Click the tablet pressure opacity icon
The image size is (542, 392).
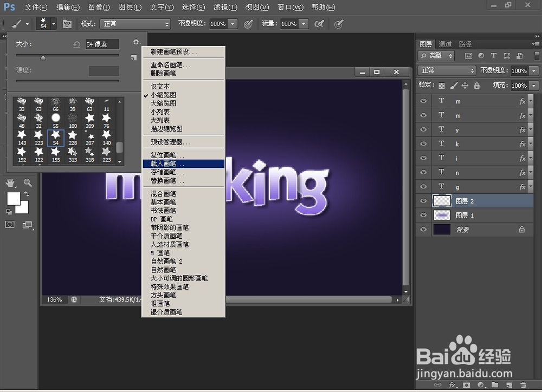click(x=248, y=24)
